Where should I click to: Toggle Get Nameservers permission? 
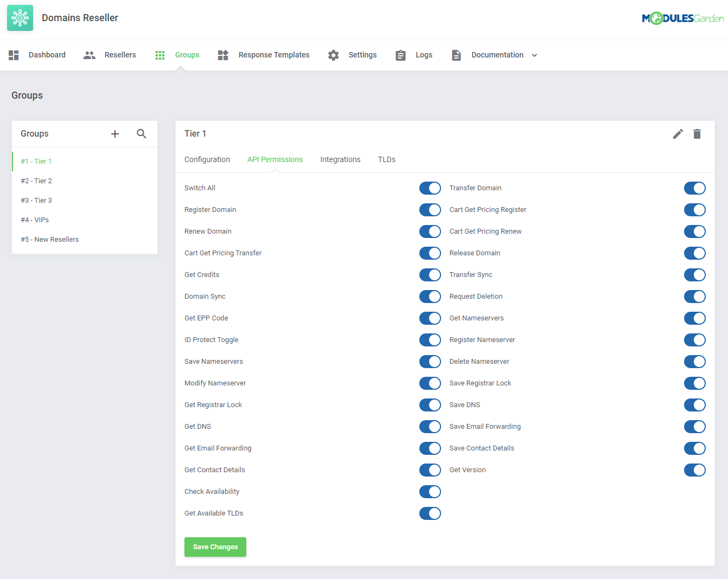point(695,318)
